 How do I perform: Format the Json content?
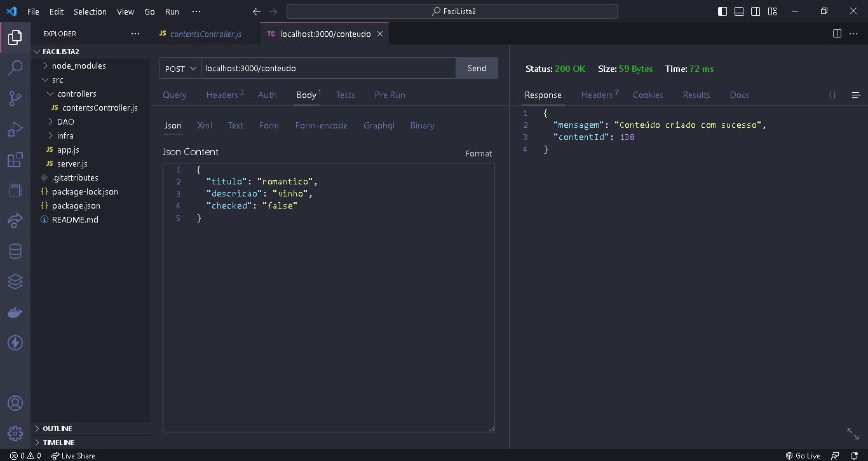[478, 153]
